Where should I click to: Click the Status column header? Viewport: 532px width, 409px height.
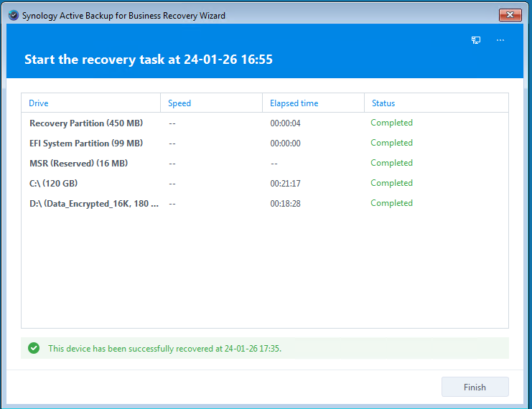(437, 103)
